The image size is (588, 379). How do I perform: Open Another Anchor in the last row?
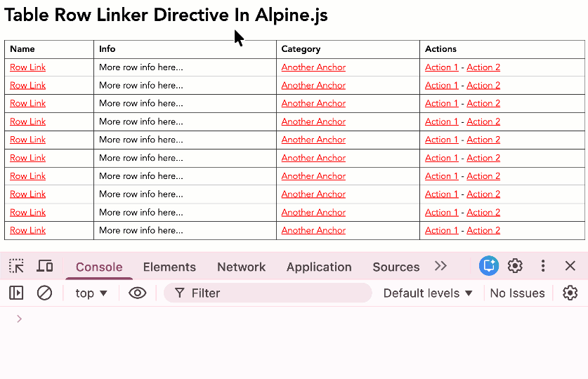pos(313,230)
